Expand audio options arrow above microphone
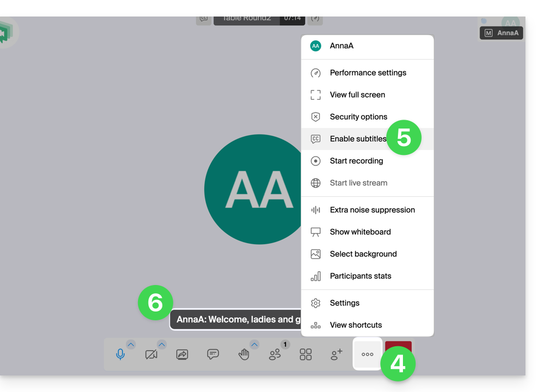The image size is (542, 392). [x=131, y=345]
